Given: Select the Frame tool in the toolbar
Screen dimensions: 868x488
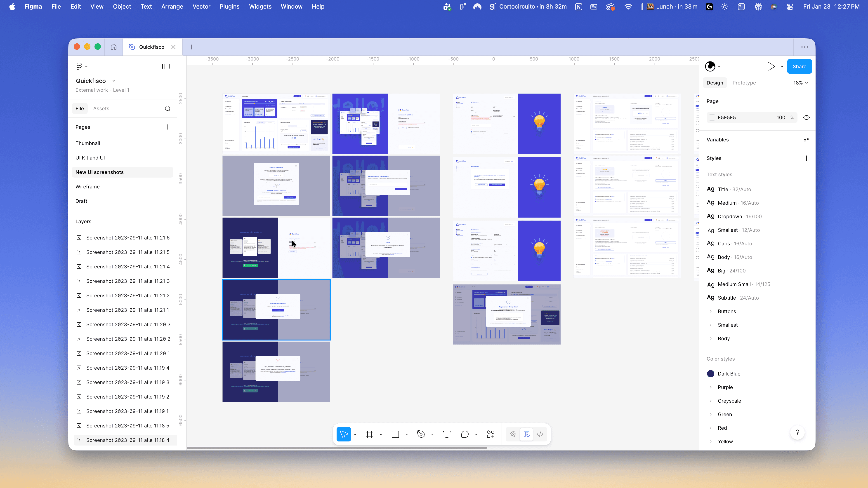Looking at the screenshot, I should pyautogui.click(x=370, y=434).
